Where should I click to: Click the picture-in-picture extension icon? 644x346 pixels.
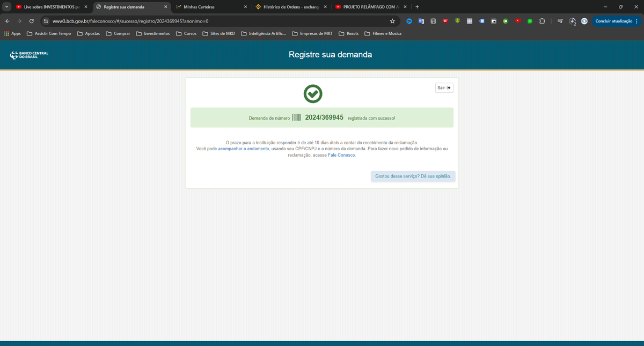point(494,21)
